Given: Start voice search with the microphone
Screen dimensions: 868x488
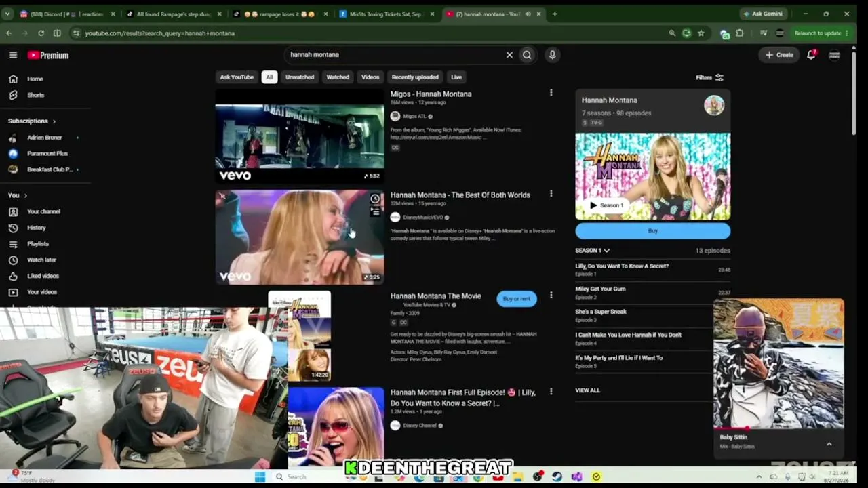Looking at the screenshot, I should (552, 55).
